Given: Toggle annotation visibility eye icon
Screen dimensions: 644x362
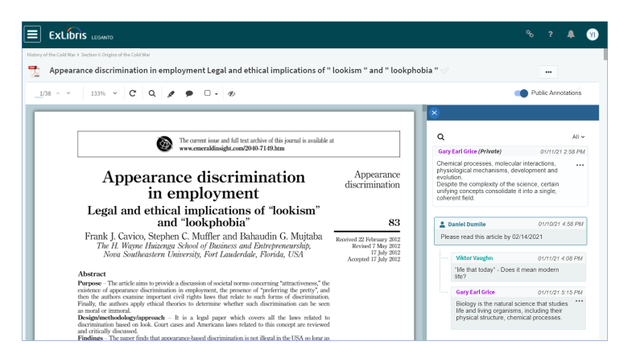Looking at the screenshot, I should click(x=231, y=93).
